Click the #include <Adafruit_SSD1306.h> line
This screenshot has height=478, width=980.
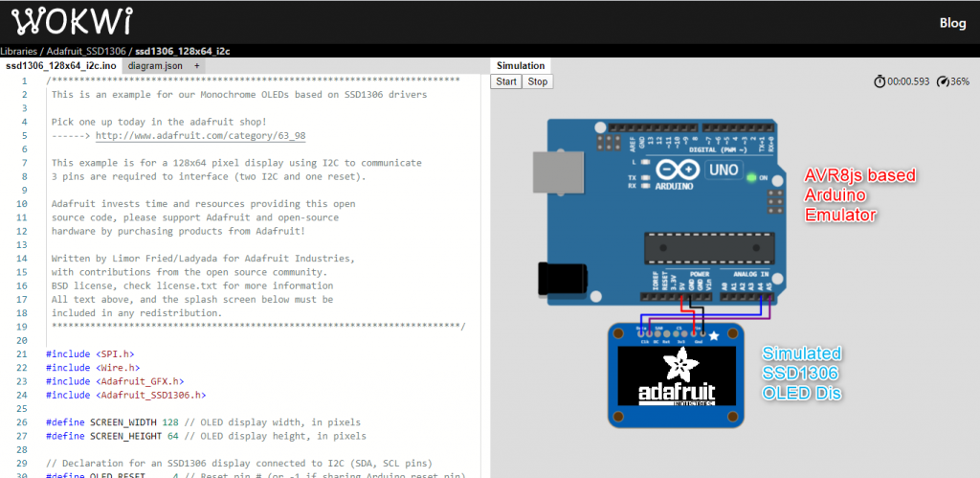coord(126,396)
